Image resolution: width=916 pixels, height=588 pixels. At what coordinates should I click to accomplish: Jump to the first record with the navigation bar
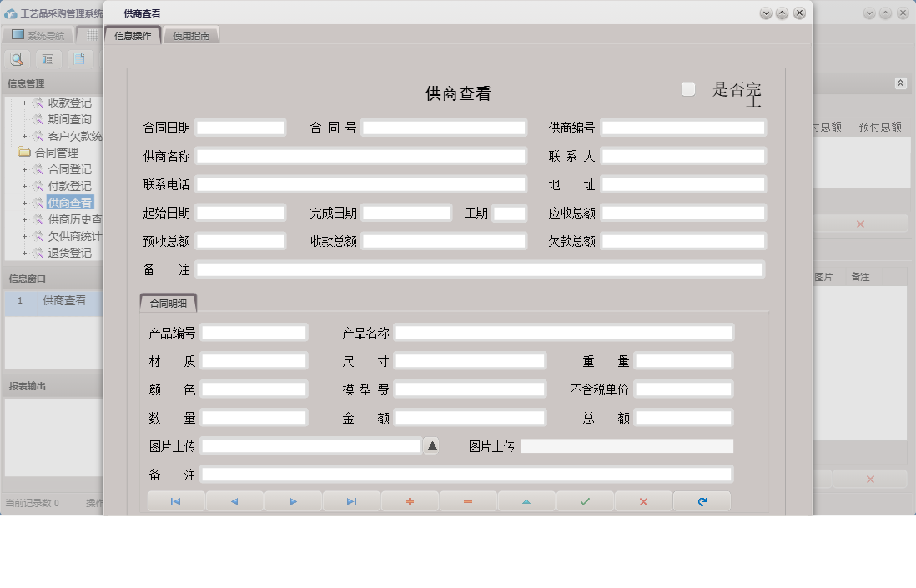(x=176, y=500)
